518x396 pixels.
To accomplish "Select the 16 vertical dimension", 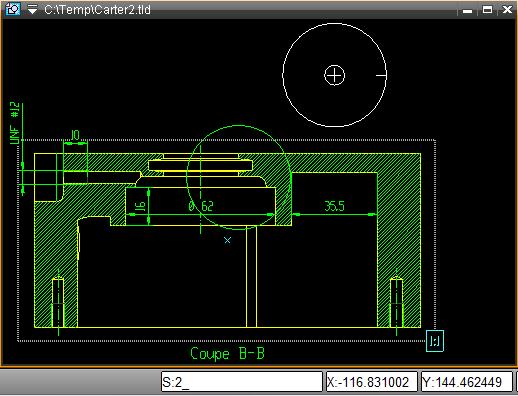I will coord(141,206).
